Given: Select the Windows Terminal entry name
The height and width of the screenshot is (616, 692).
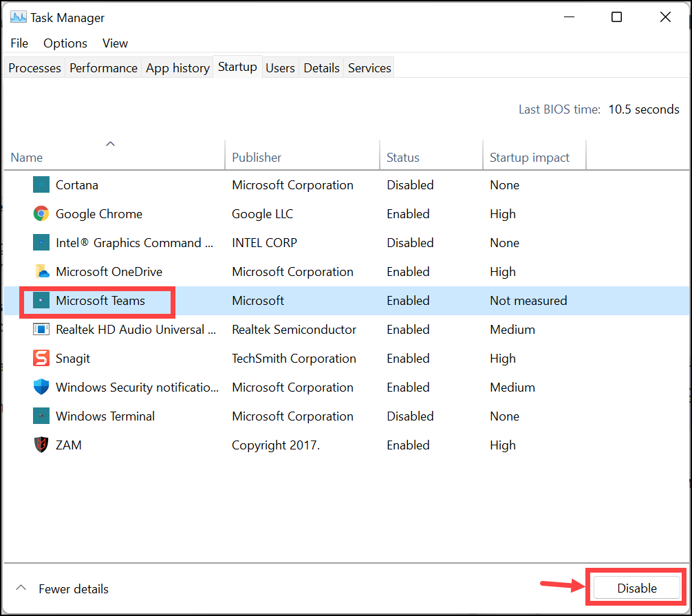Looking at the screenshot, I should (105, 416).
